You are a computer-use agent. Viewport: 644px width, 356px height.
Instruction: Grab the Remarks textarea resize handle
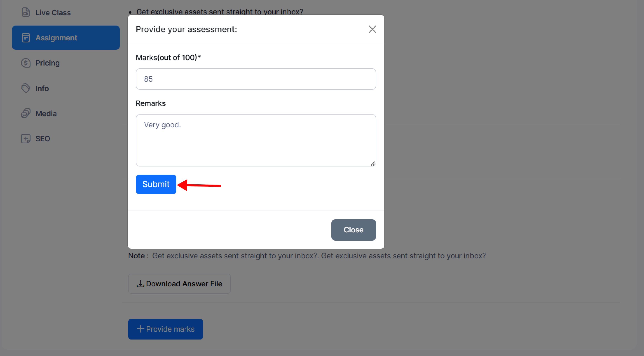click(x=373, y=164)
